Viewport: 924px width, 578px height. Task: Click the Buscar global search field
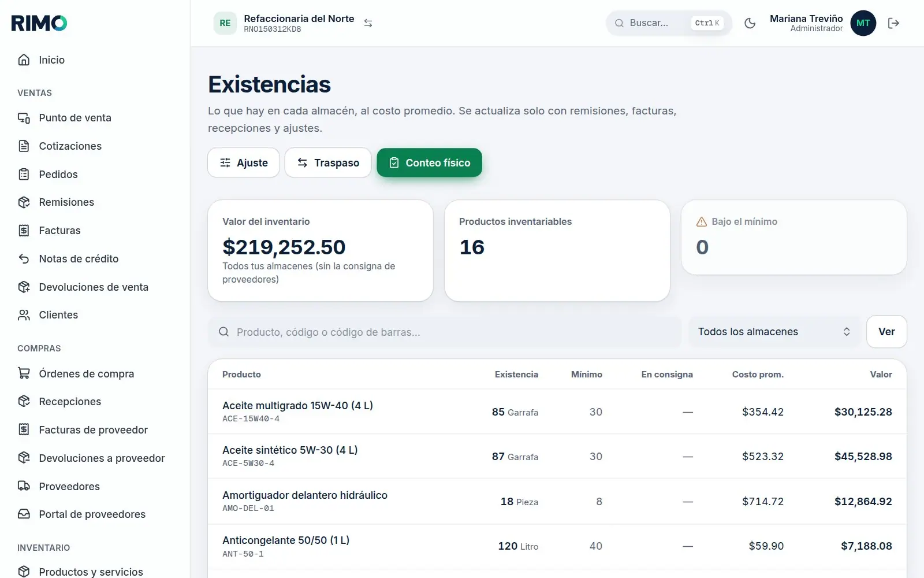(669, 23)
